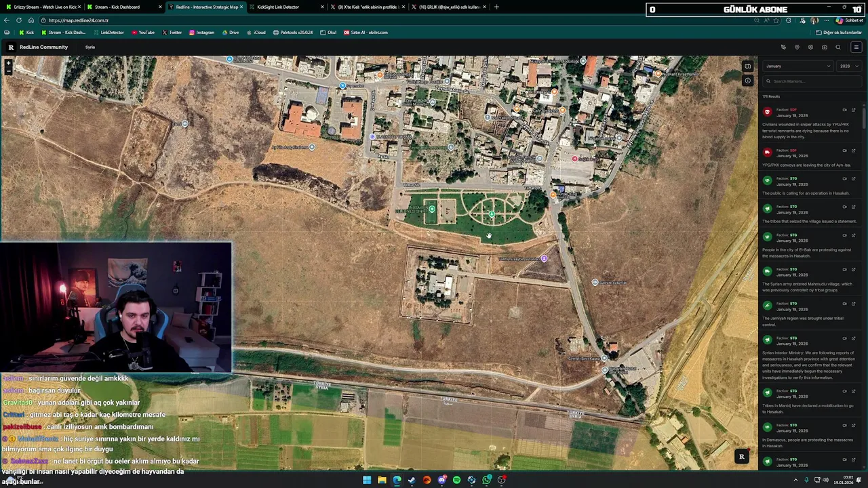Click browser back arrow
The image size is (868, 488).
[x=6, y=20]
